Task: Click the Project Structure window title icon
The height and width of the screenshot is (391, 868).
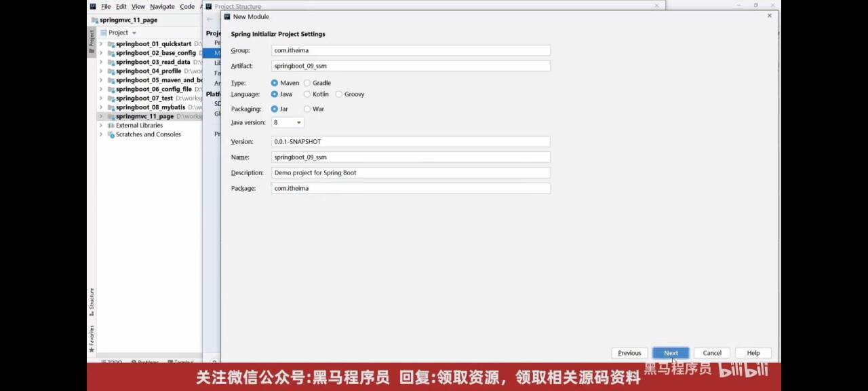Action: coord(209,6)
